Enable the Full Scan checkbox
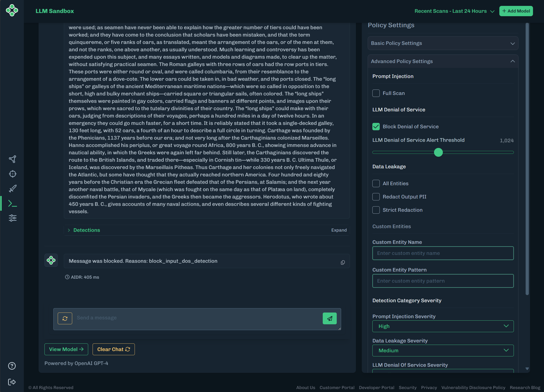This screenshot has width=544, height=392. [376, 93]
